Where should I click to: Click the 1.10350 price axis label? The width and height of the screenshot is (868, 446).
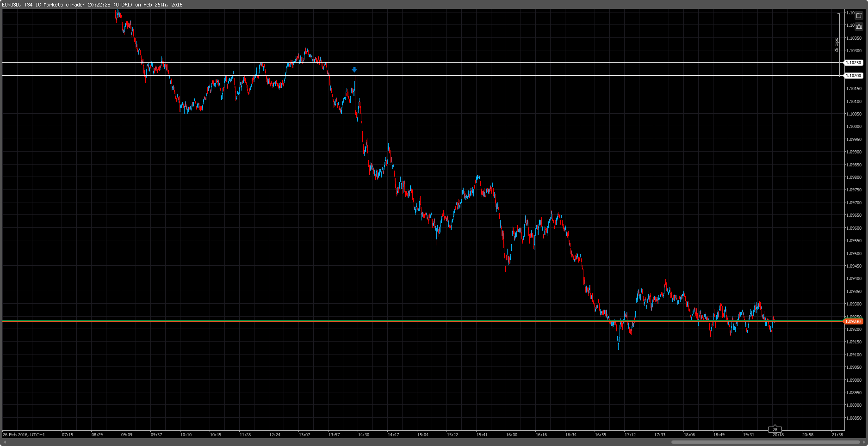click(x=854, y=38)
